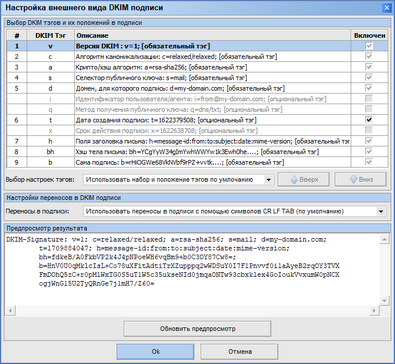Viewport: 395px width, 364px height.
Task: Select row Домен, для которого подпись
Action: coord(197,88)
